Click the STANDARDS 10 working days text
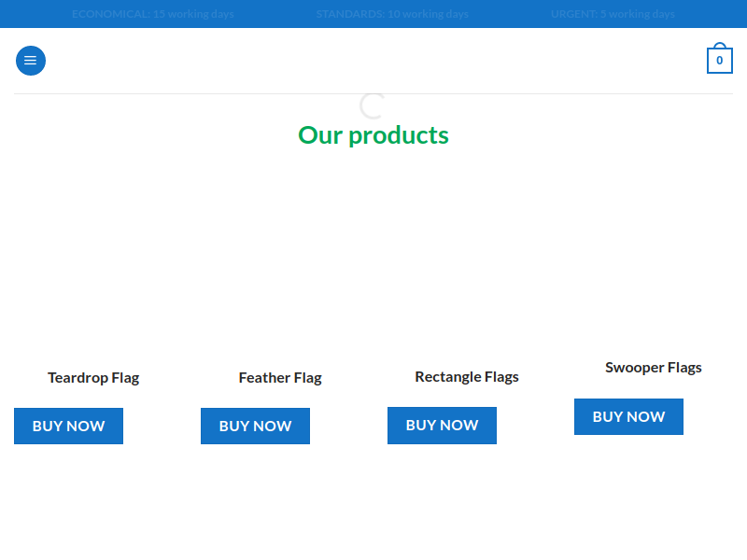Viewport: 747px width, 560px height. [392, 14]
